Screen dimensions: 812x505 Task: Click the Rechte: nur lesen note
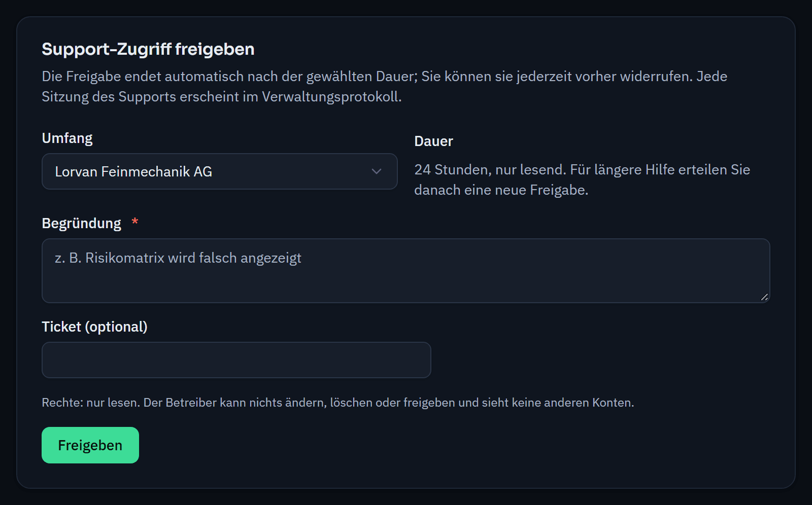[x=338, y=403]
